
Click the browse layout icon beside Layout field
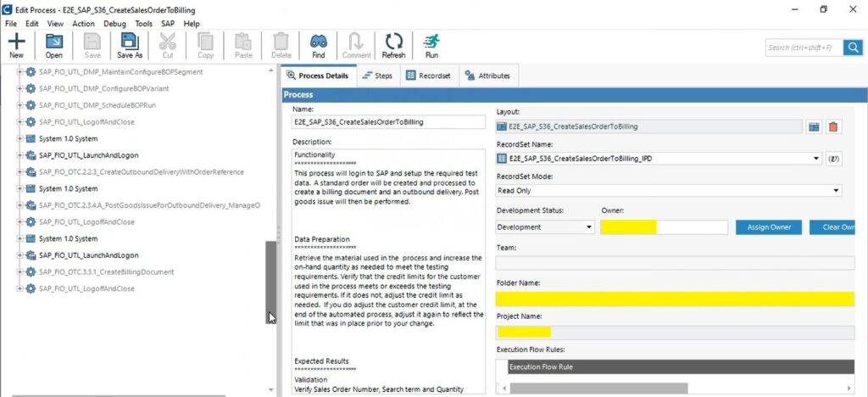coord(813,126)
